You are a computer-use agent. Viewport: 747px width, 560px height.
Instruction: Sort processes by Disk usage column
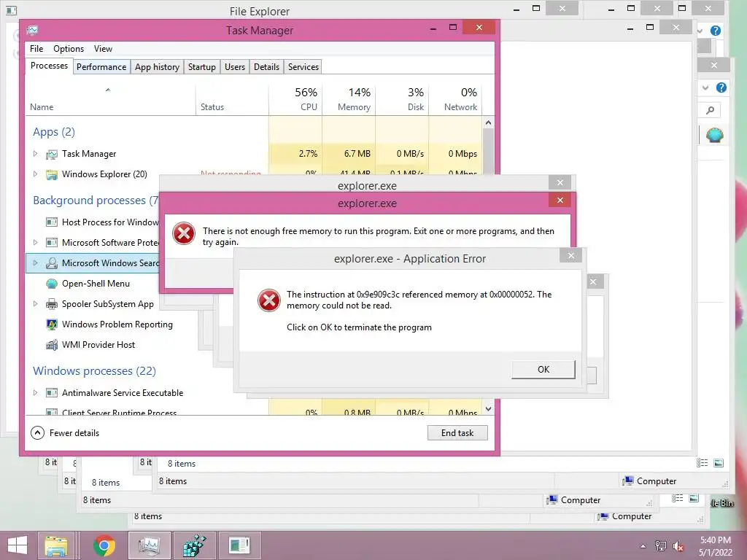403,99
